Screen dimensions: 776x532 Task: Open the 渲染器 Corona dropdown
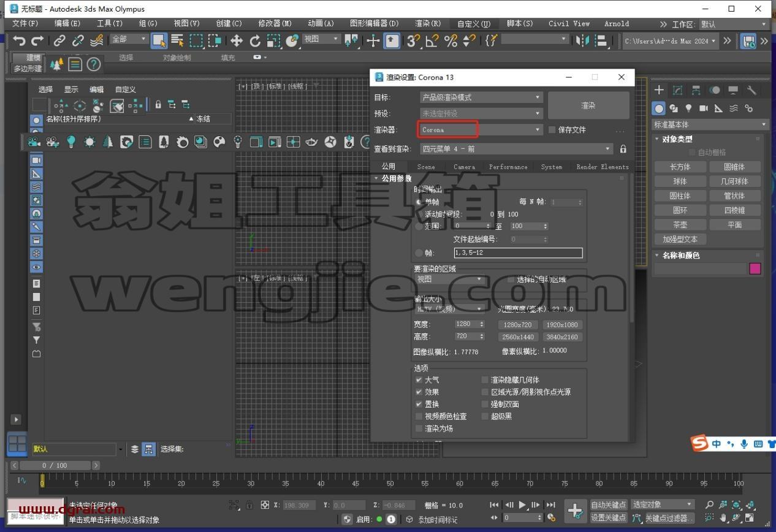click(481, 130)
